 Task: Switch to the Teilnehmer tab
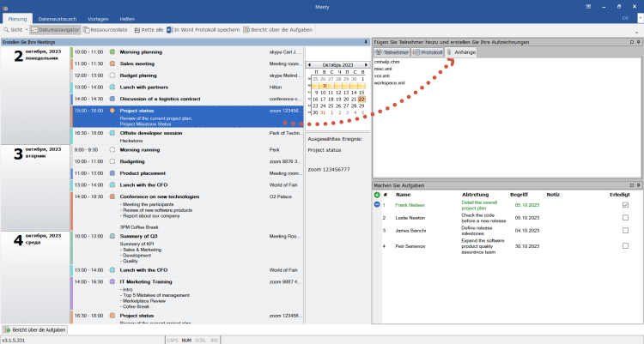point(392,52)
